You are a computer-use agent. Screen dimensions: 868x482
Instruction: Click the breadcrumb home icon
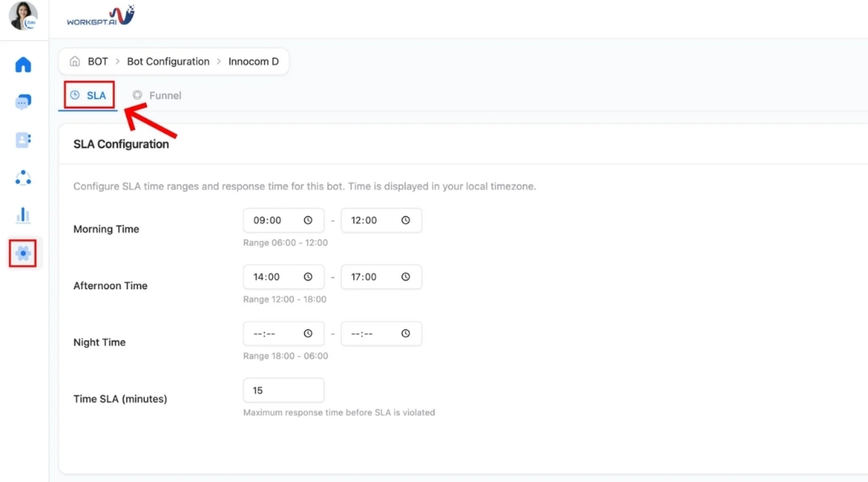[75, 61]
